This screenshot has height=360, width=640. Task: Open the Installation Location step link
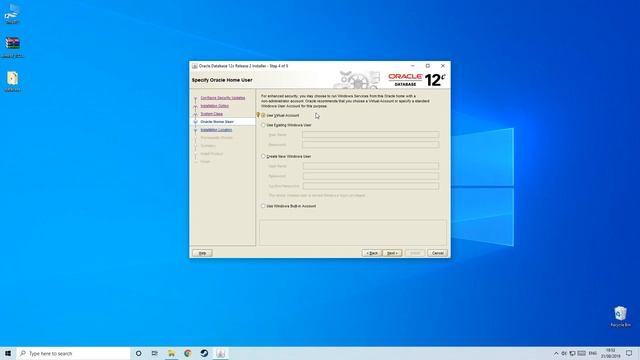tap(216, 130)
